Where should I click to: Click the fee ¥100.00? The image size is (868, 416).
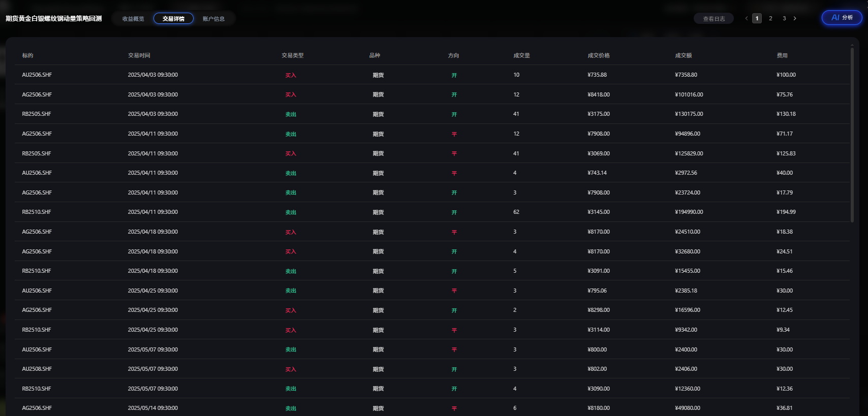point(786,75)
